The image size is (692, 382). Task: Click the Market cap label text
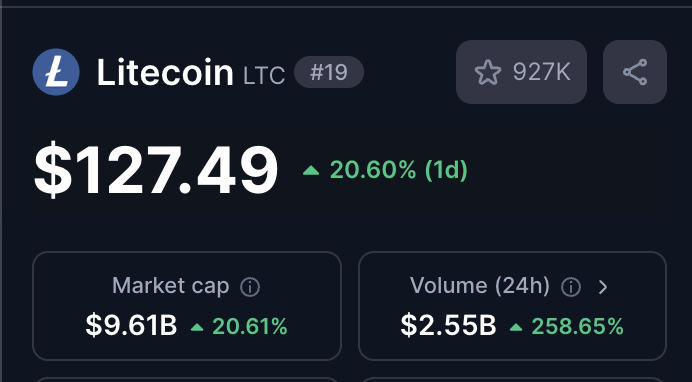click(x=171, y=286)
